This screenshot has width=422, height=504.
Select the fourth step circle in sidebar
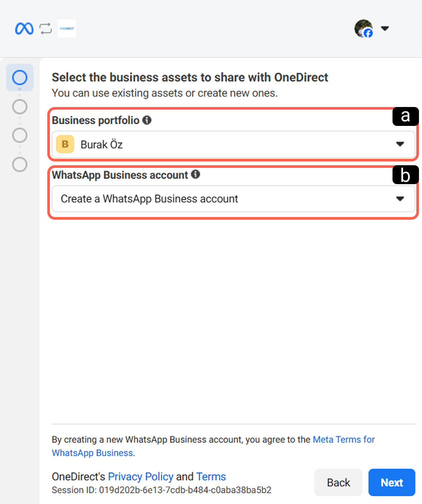pos(20,164)
